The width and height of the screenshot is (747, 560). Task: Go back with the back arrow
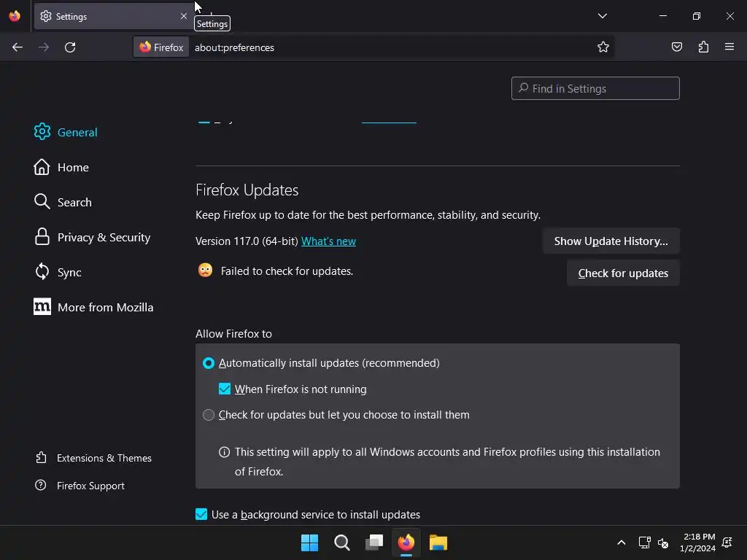(18, 47)
